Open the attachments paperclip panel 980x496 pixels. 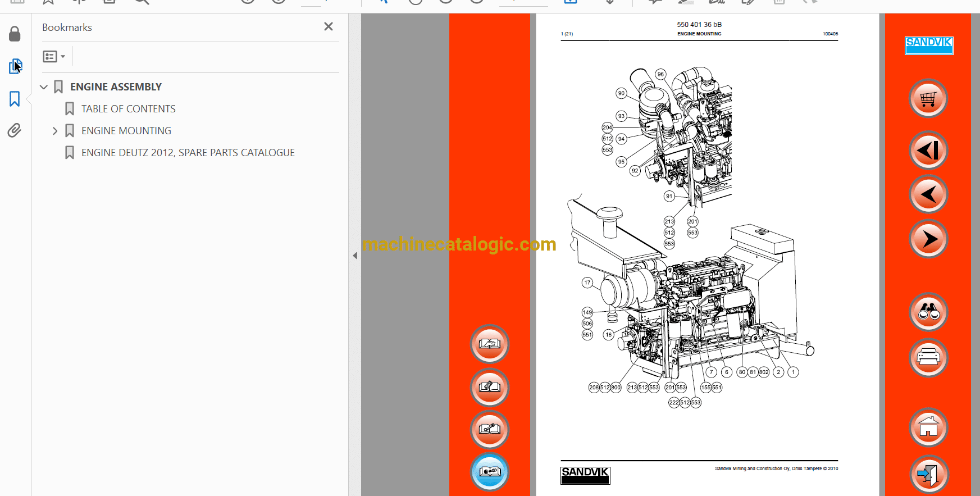tap(15, 130)
